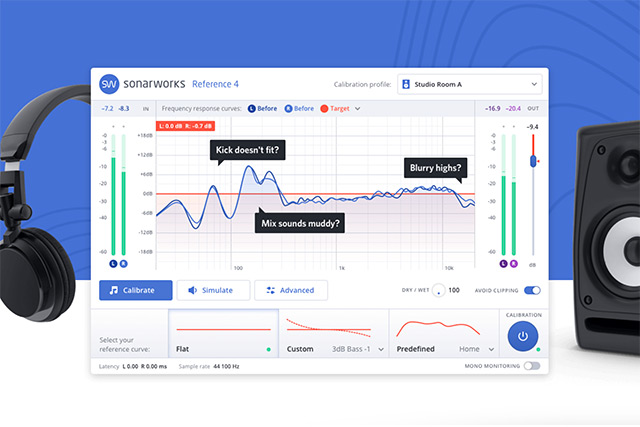
Task: Open the Custom 3dB Bass dropdown
Action: point(380,350)
